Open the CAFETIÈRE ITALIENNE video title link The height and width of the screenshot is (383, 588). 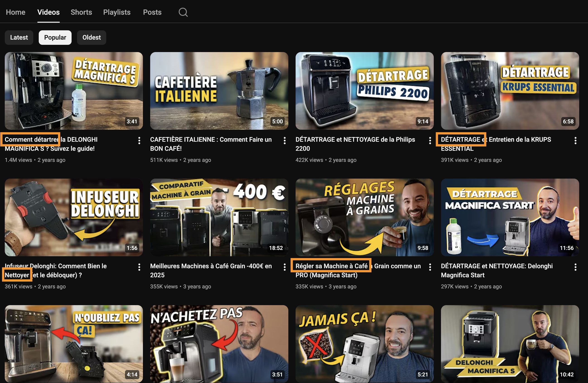210,144
